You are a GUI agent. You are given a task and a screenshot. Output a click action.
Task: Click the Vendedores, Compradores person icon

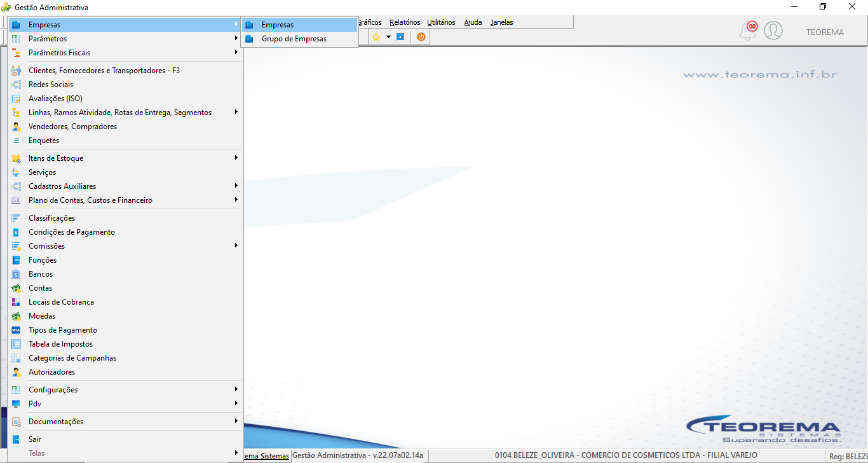pyautogui.click(x=16, y=127)
